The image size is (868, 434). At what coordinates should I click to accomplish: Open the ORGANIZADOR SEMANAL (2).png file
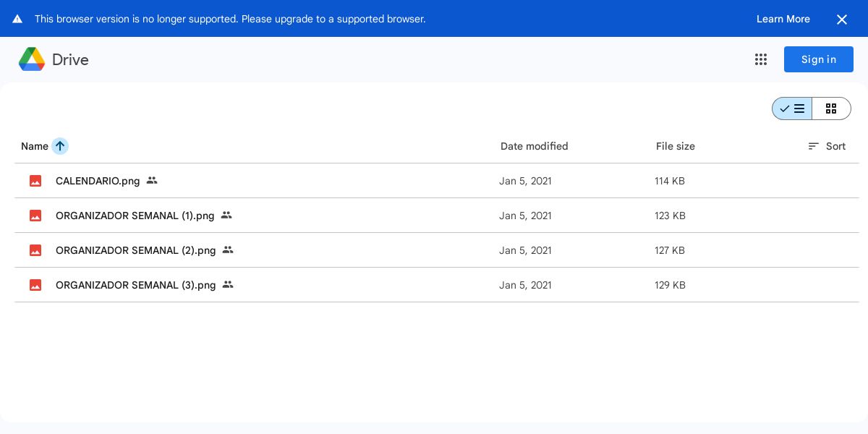pos(135,250)
